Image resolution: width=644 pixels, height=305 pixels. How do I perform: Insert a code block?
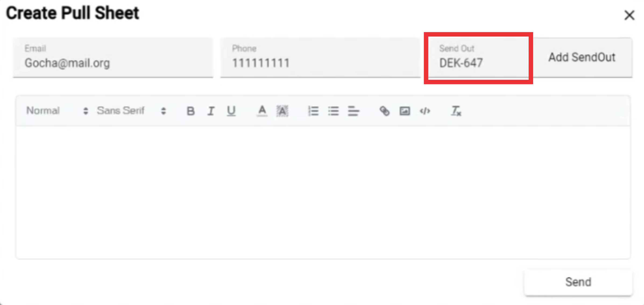coord(425,111)
